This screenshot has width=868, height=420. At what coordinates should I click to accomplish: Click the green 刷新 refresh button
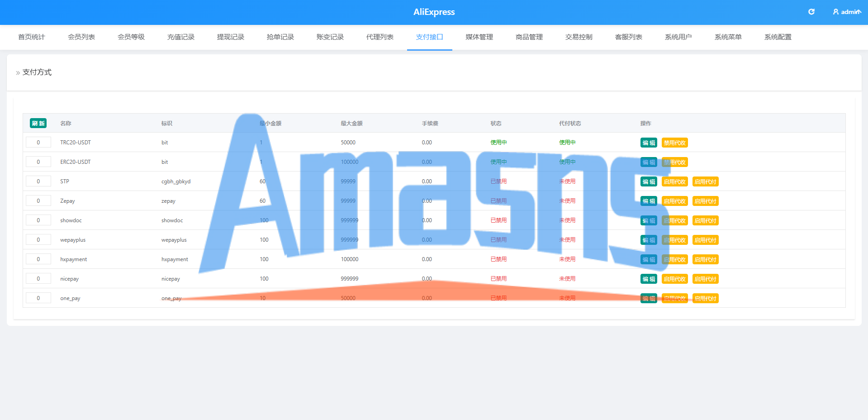click(x=38, y=123)
